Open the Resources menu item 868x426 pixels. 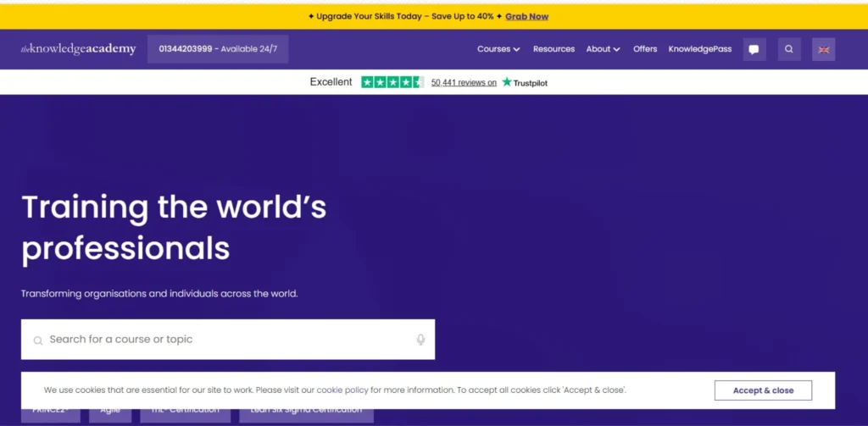tap(554, 49)
